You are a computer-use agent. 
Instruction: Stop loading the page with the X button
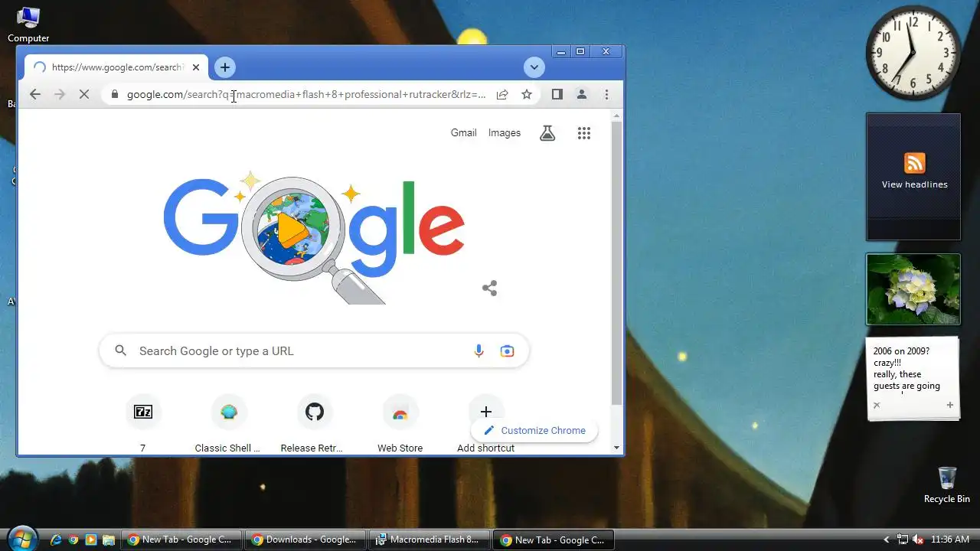point(84,94)
